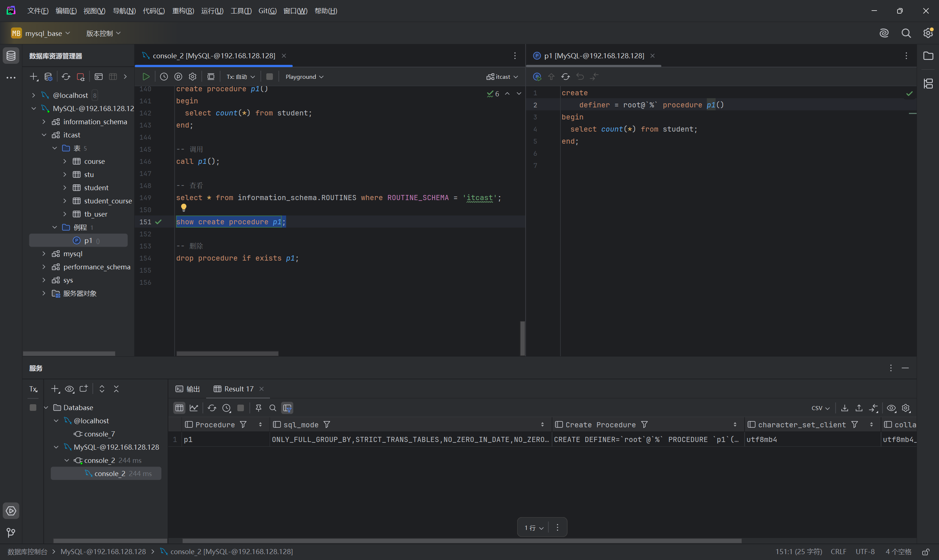Toggle the local filter button in results
Image resolution: width=939 pixels, height=560 pixels.
[287, 408]
